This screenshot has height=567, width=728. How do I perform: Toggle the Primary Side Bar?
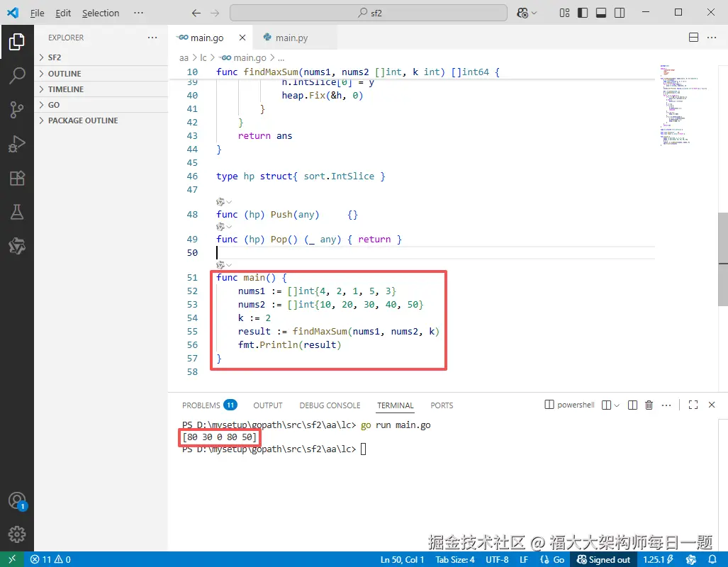pyautogui.click(x=582, y=13)
